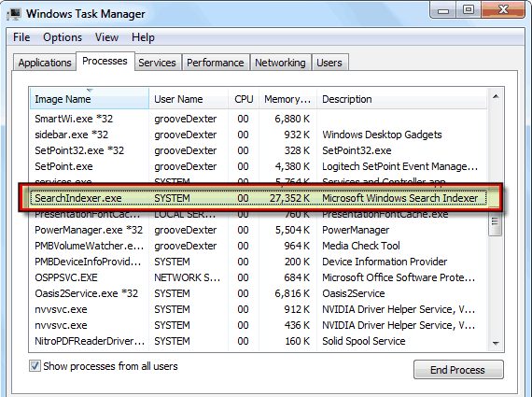This screenshot has height=397, width=532.
Task: Sort by User Name column header
Action: point(189,99)
